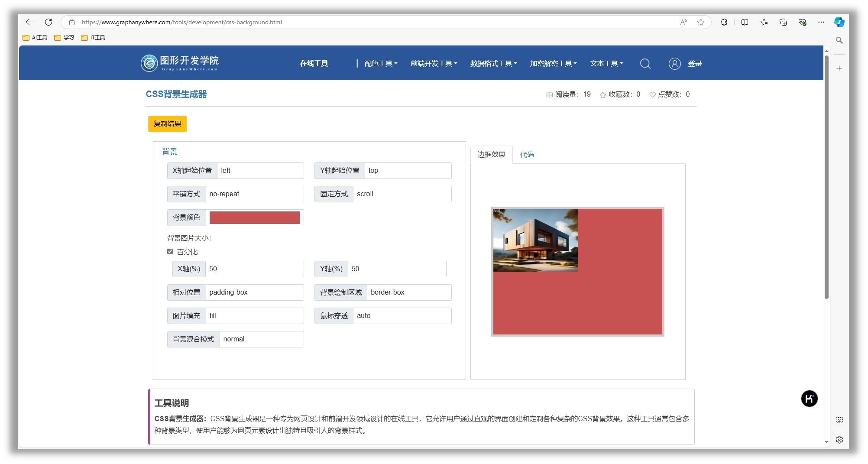The height and width of the screenshot is (464, 868).
Task: Click the 登录 login link
Action: [x=695, y=64]
